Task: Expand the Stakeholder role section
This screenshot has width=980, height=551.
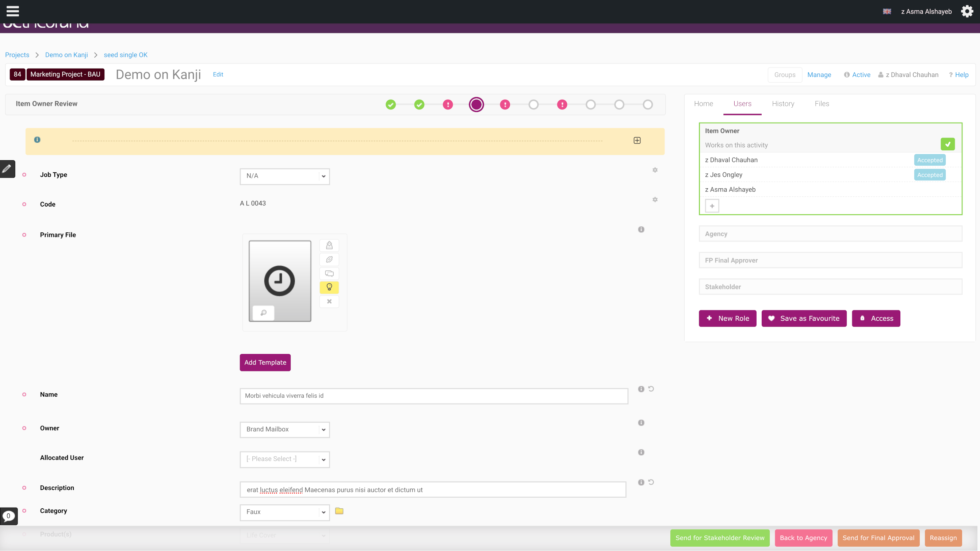Action: point(831,287)
